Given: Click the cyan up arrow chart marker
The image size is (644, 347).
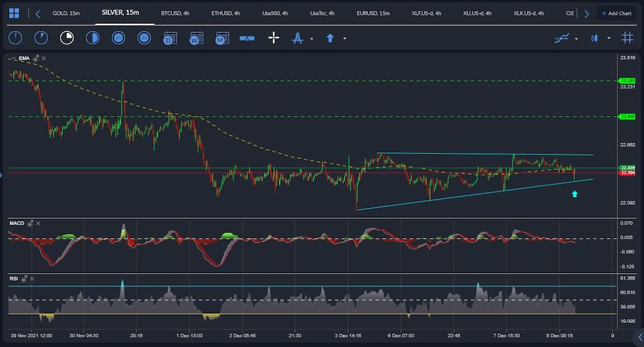Looking at the screenshot, I should pyautogui.click(x=574, y=194).
